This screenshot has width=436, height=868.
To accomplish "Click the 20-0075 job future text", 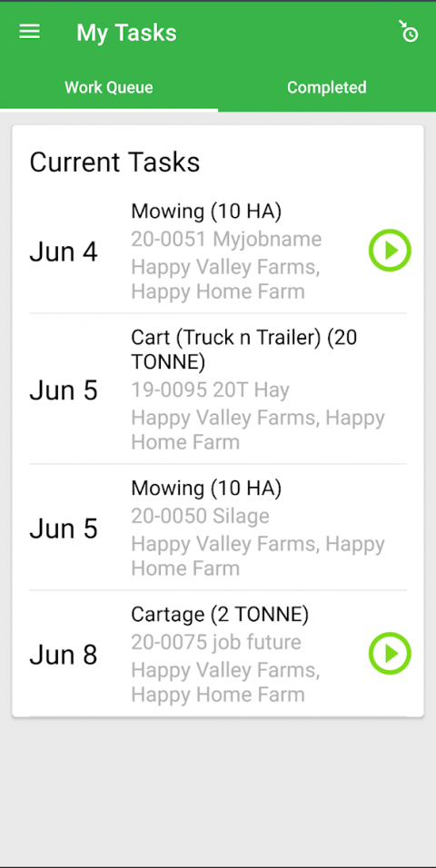I will pos(216,642).
